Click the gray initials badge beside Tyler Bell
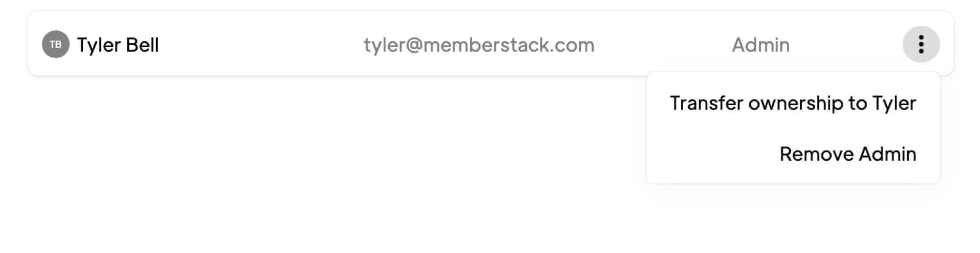The height and width of the screenshot is (253, 980). click(55, 45)
